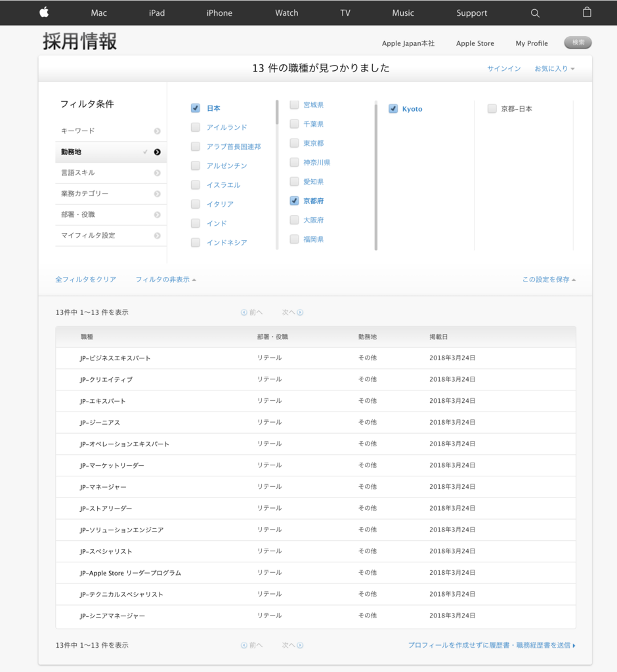Expand the 言語スキル filter section

(x=111, y=173)
